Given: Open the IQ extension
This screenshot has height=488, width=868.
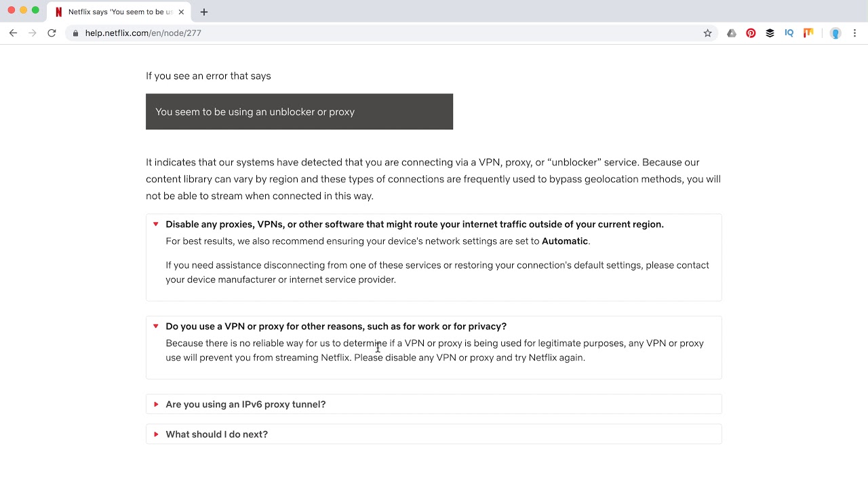Looking at the screenshot, I should click(x=789, y=33).
